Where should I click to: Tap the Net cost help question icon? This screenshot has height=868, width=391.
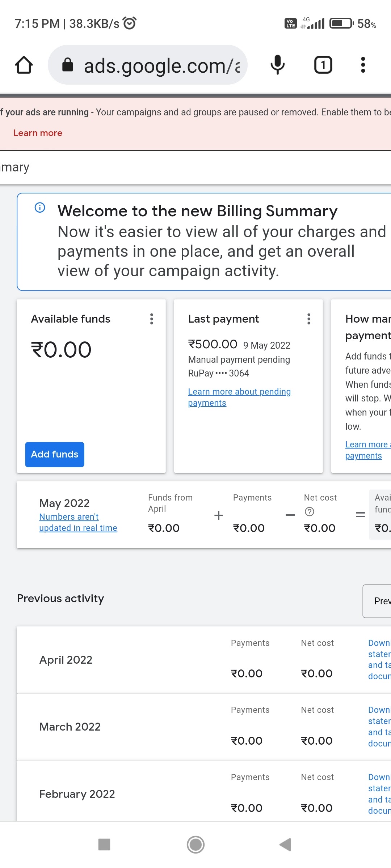310,511
